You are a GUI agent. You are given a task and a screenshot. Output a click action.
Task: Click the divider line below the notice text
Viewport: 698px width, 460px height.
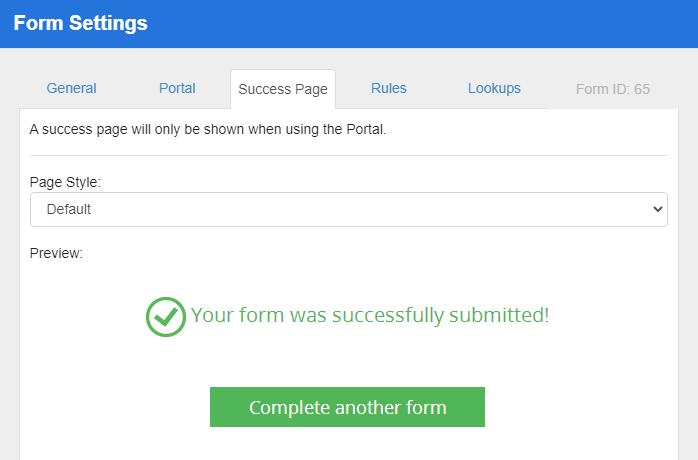348,155
